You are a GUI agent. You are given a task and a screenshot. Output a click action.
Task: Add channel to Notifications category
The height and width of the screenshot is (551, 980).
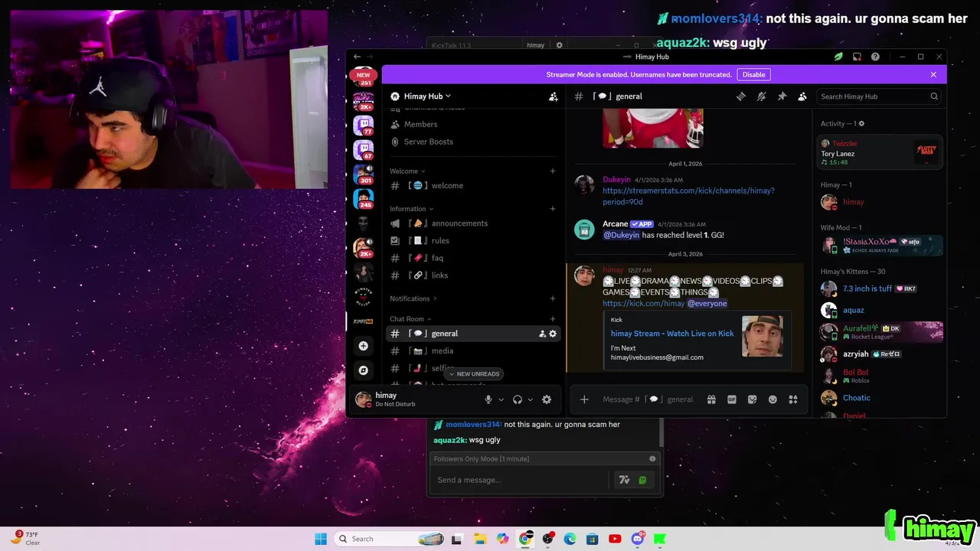[553, 298]
